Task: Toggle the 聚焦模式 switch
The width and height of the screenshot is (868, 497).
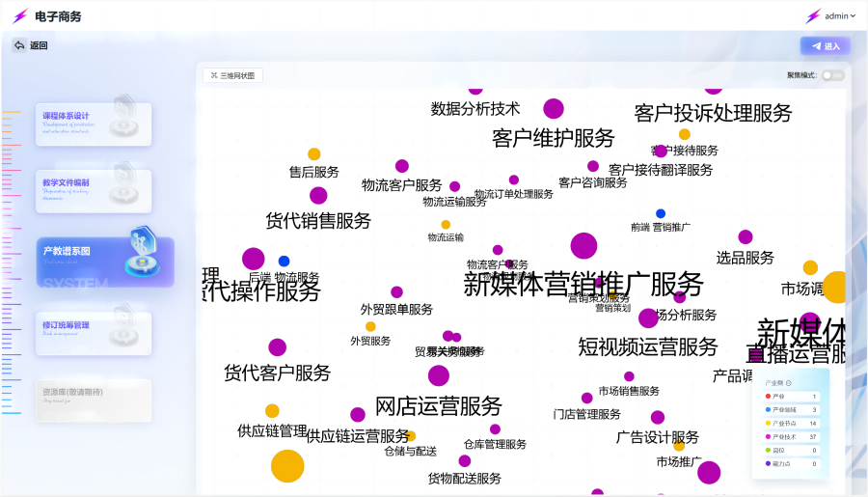Action: [832, 75]
